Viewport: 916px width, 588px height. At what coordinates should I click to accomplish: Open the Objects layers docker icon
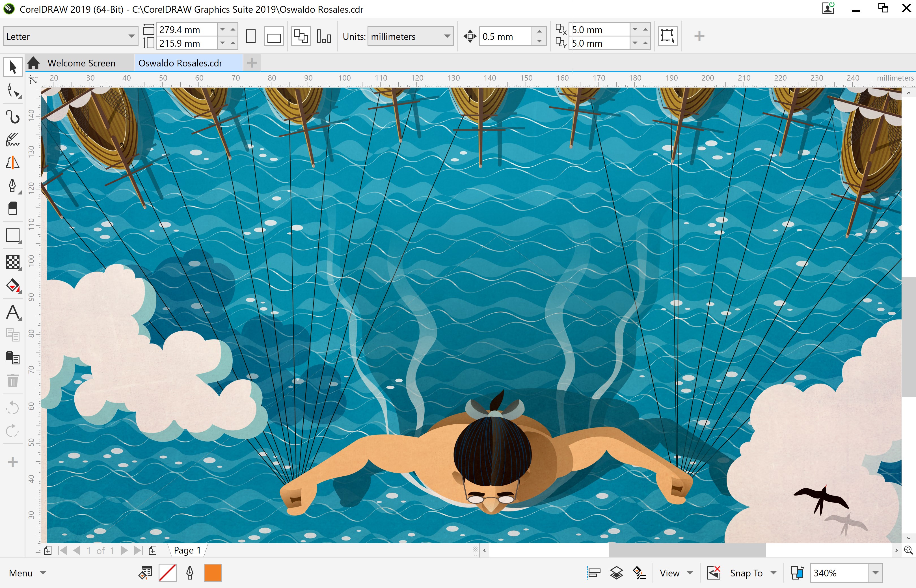coord(616,573)
